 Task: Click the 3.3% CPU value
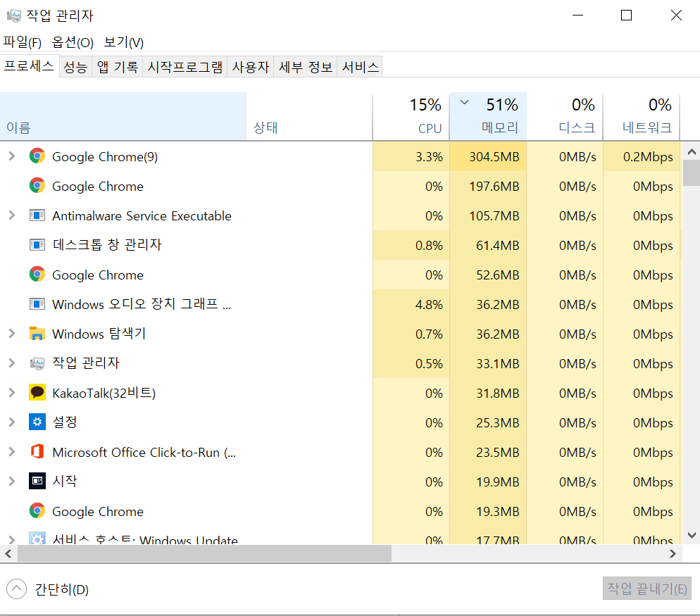click(429, 157)
